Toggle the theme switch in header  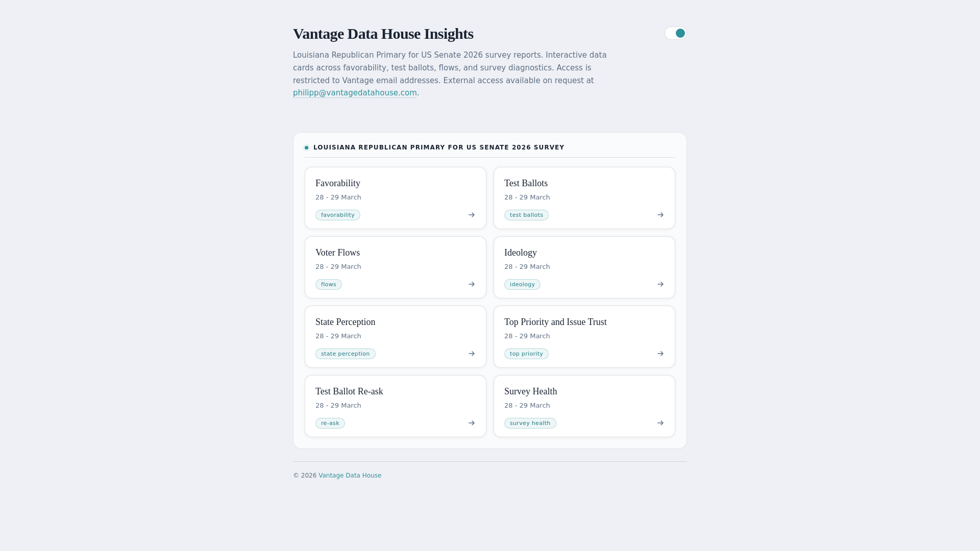point(675,33)
